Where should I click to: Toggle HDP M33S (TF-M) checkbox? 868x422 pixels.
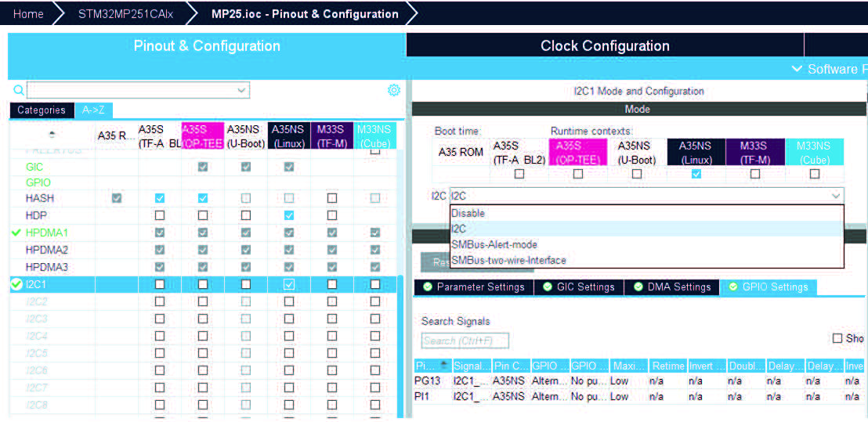coord(332,215)
